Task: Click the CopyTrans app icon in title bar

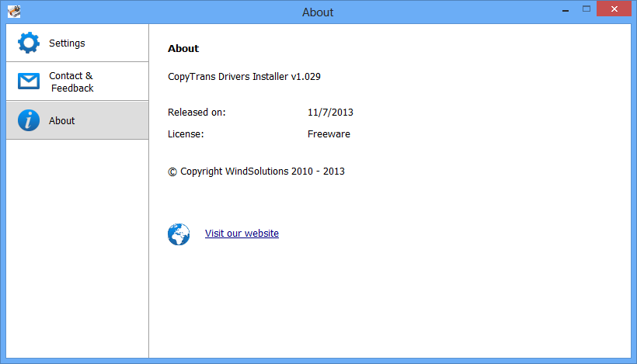Action: [14, 12]
